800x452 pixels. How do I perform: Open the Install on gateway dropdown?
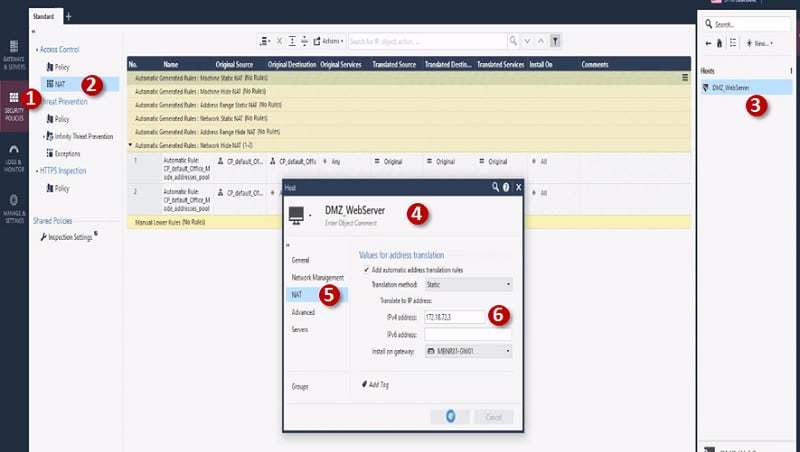coord(469,351)
